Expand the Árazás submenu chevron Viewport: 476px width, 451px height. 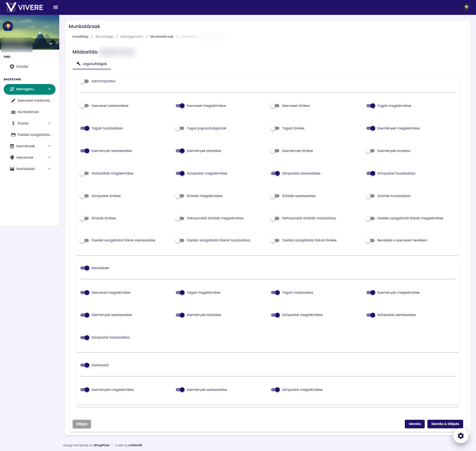pyautogui.click(x=49, y=123)
